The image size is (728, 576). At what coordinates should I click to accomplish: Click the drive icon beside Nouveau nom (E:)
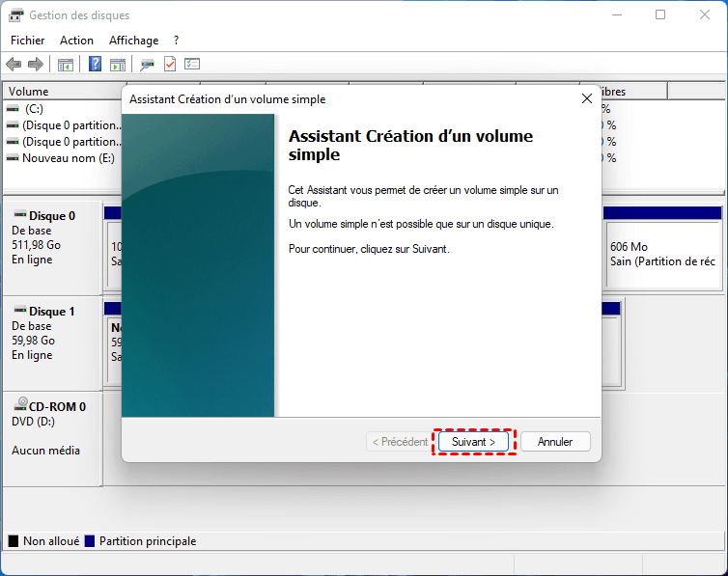tap(13, 158)
